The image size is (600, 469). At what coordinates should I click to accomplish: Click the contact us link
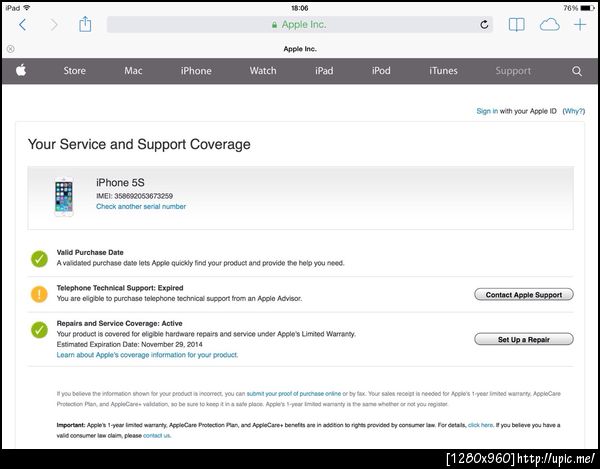(157, 435)
